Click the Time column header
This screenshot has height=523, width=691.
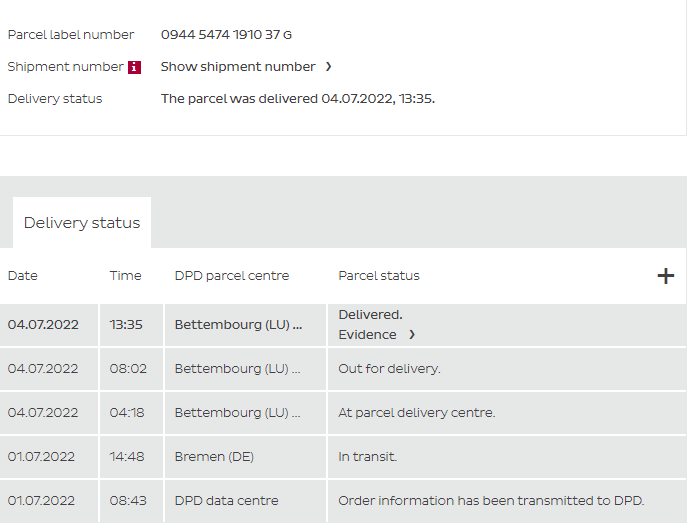click(126, 276)
